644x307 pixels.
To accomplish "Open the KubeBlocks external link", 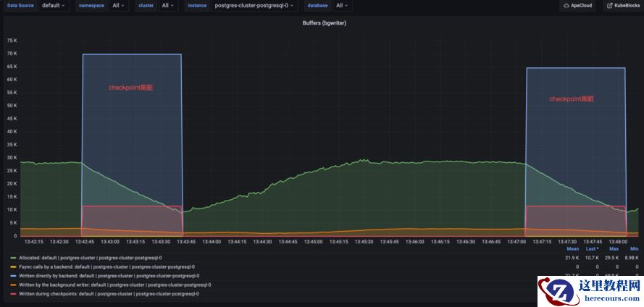I will [623, 5].
